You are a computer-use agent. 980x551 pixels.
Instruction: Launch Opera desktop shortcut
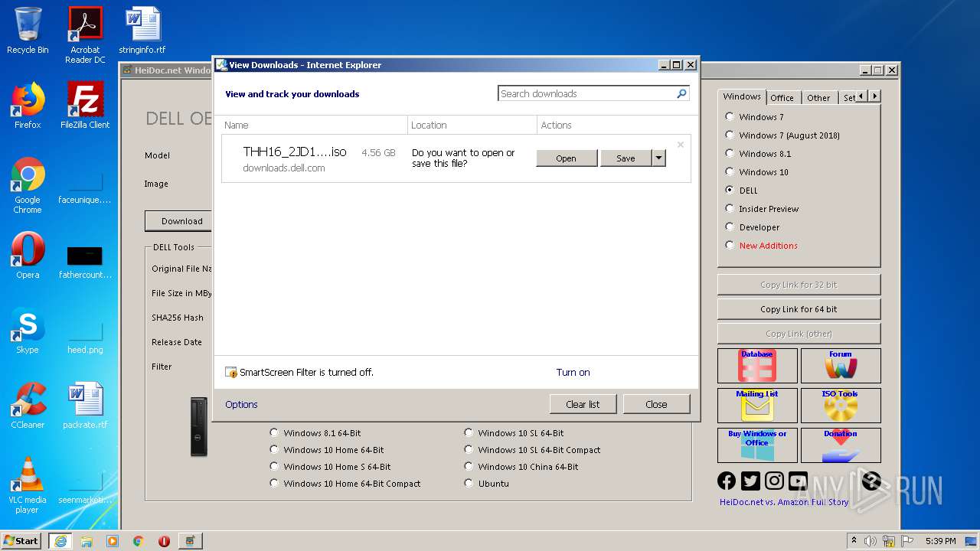coord(28,256)
